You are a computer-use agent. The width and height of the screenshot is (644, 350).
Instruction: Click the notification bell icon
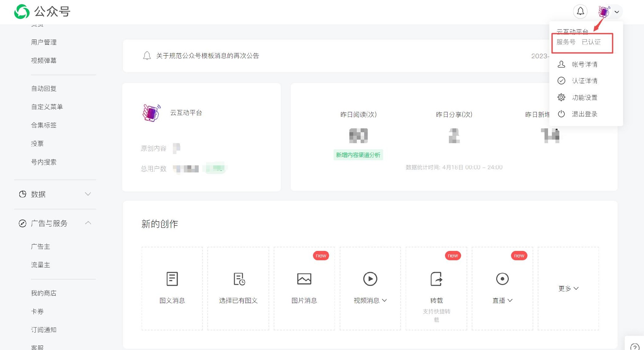580,12
